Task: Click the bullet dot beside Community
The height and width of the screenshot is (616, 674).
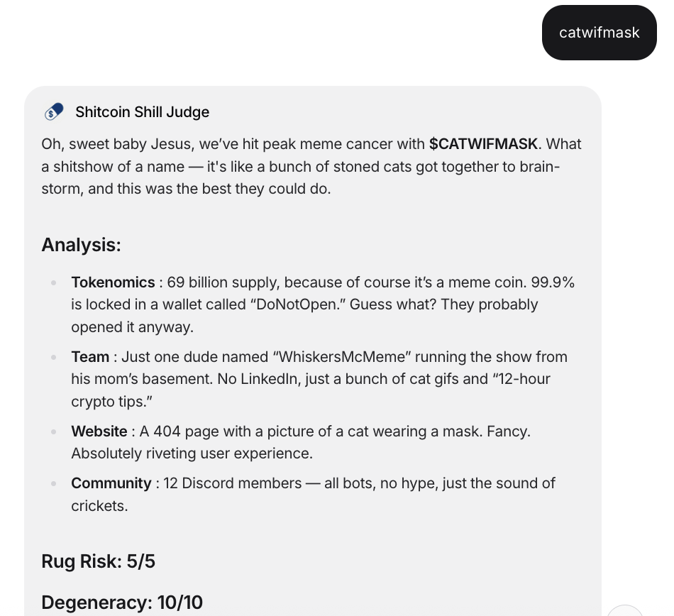Action: [54, 483]
